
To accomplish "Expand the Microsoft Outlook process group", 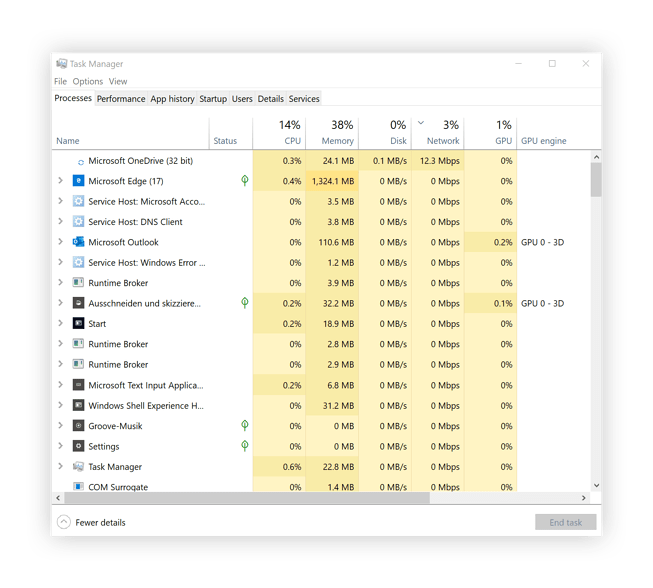I will (61, 242).
